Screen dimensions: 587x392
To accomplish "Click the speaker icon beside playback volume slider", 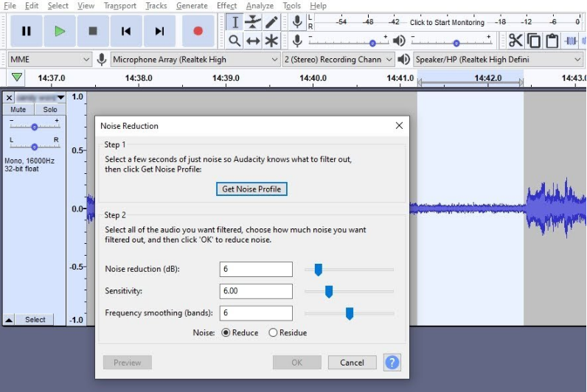I will [x=399, y=41].
